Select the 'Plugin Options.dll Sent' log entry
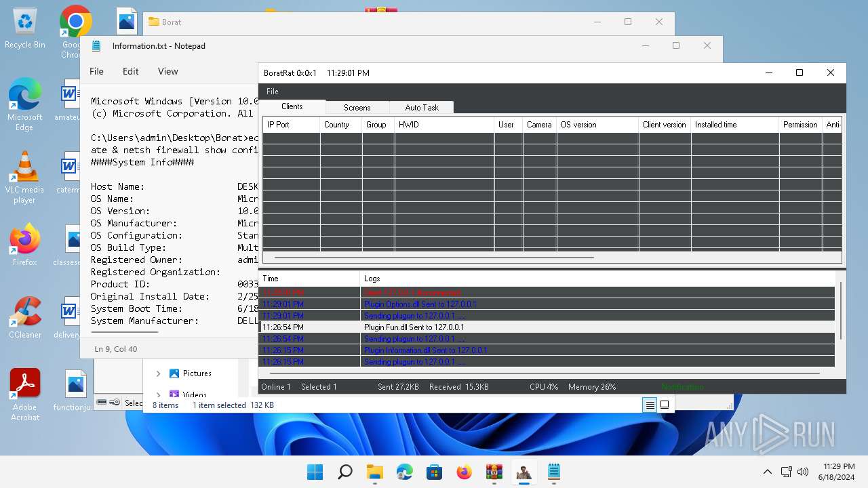Image resolution: width=868 pixels, height=488 pixels. pos(547,304)
